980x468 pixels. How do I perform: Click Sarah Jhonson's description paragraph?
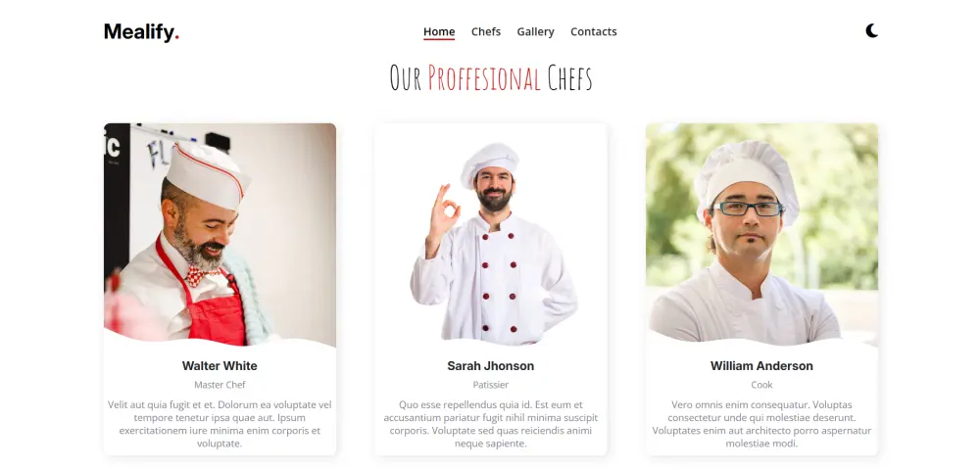pyautogui.click(x=491, y=424)
